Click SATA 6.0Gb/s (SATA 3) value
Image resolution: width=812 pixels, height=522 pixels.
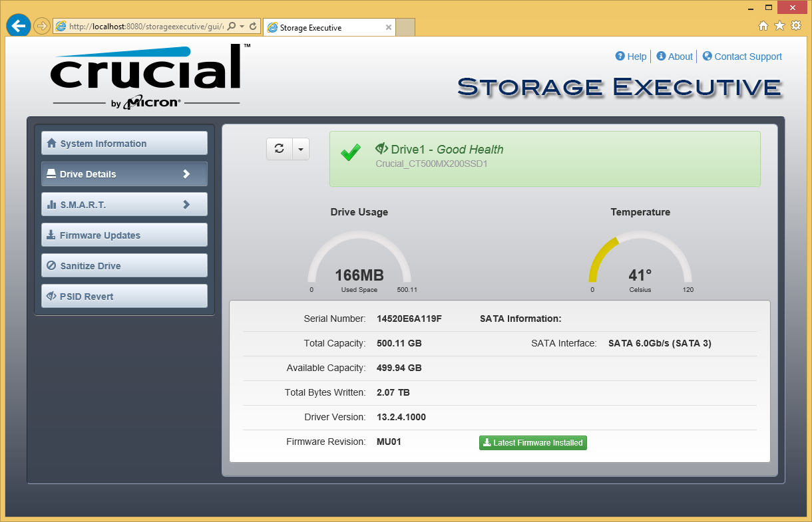coord(660,343)
